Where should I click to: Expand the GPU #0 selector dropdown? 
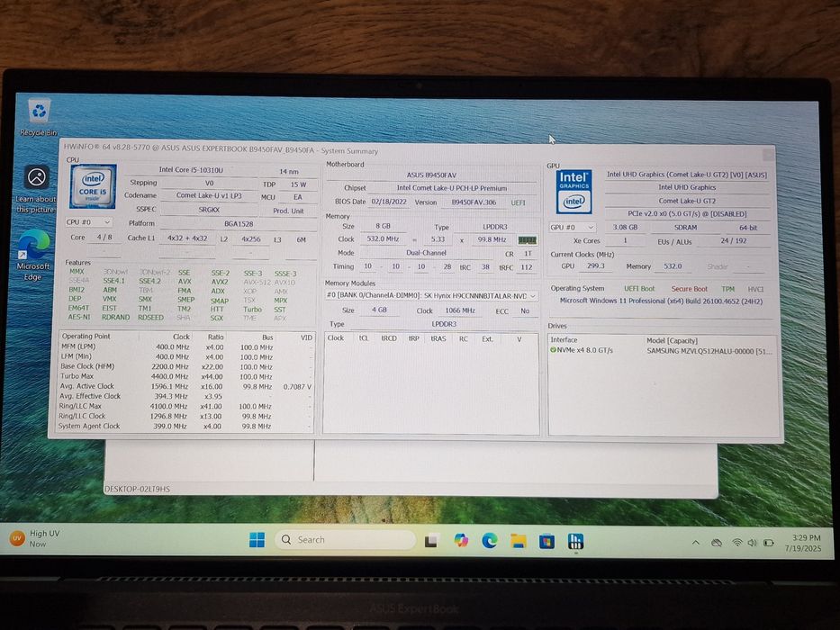573,227
